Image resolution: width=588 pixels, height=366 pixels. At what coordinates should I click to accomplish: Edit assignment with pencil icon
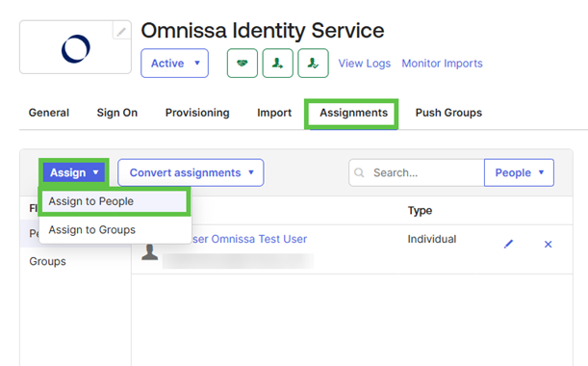coord(508,245)
